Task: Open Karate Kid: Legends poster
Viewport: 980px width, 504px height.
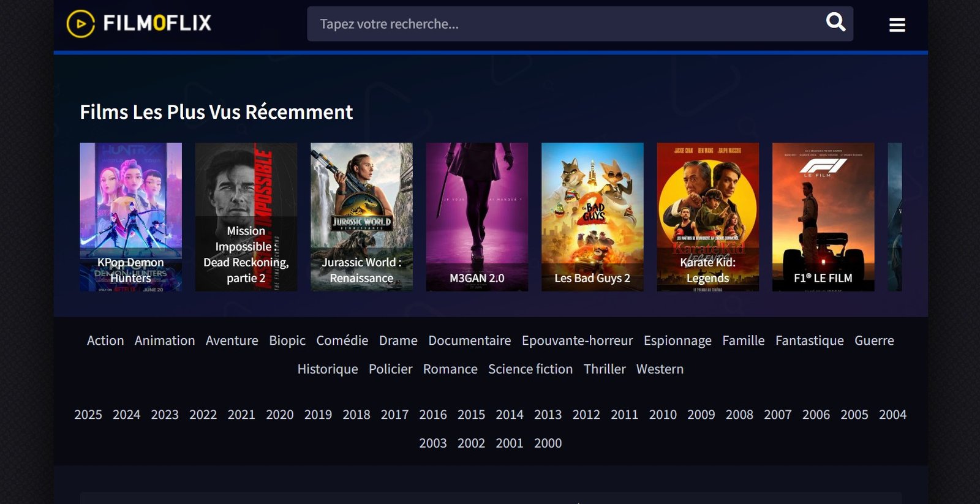Action: (x=708, y=217)
